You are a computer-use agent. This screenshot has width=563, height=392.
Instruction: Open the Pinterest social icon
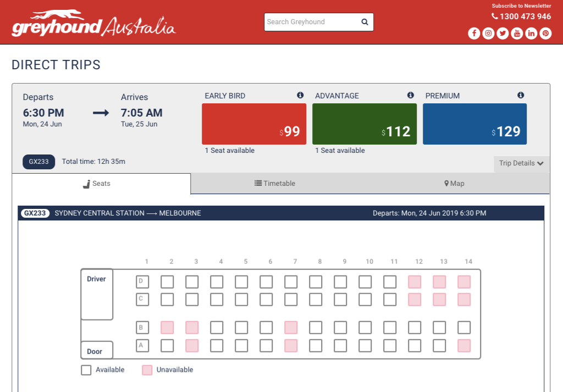pos(545,34)
